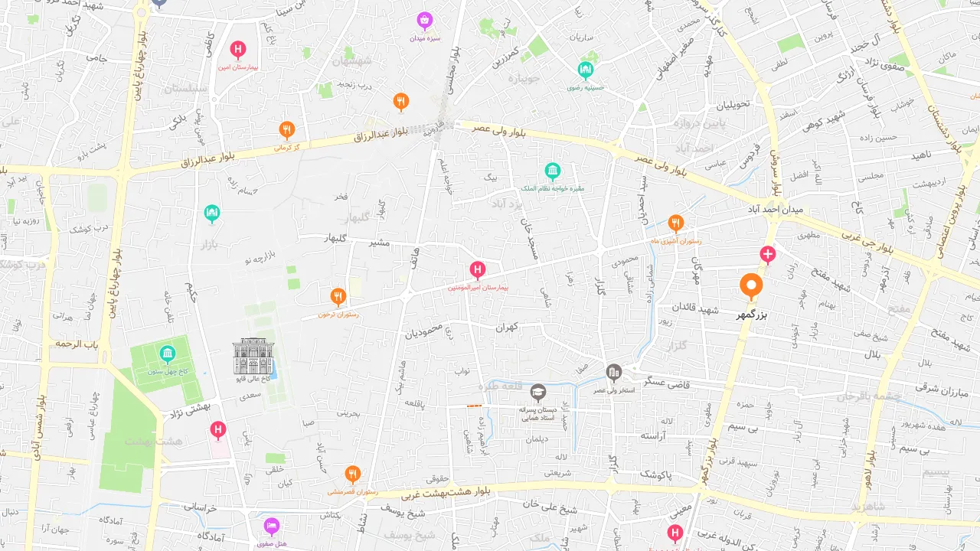
Task: Open the کاخ عالی قاپو palace illustration
Action: click(253, 357)
